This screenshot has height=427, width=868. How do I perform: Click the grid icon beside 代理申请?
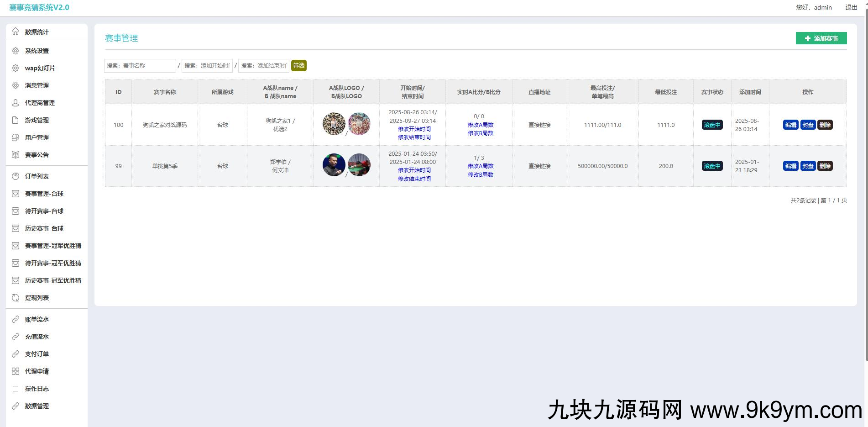point(16,371)
